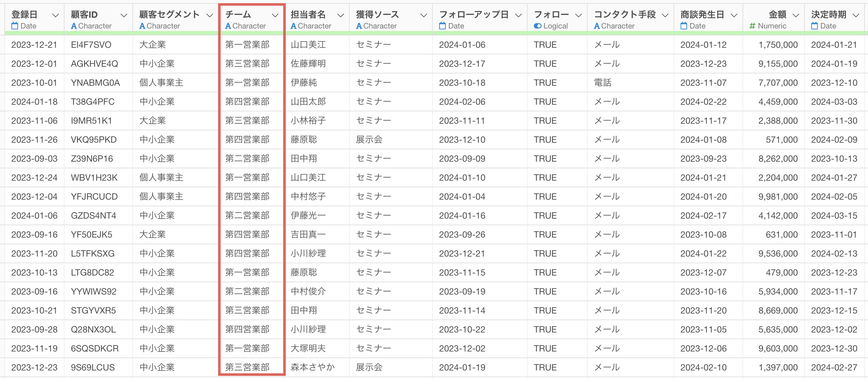Expand the コンタクト手段 column dropdown
Viewport: 868px width, 379px height.
665,15
